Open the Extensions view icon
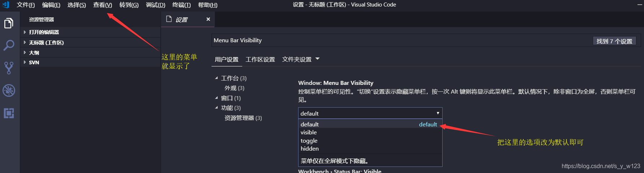The image size is (644, 173). point(9,113)
